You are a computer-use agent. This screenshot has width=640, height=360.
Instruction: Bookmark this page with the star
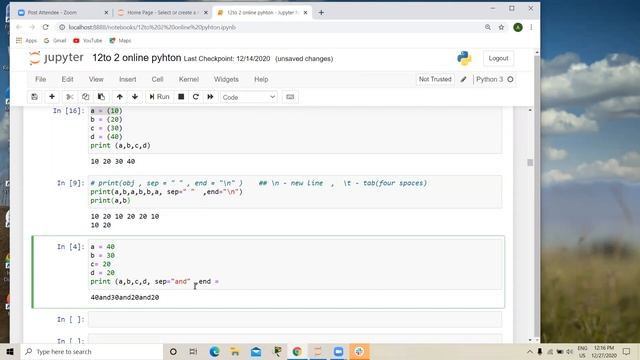click(501, 27)
